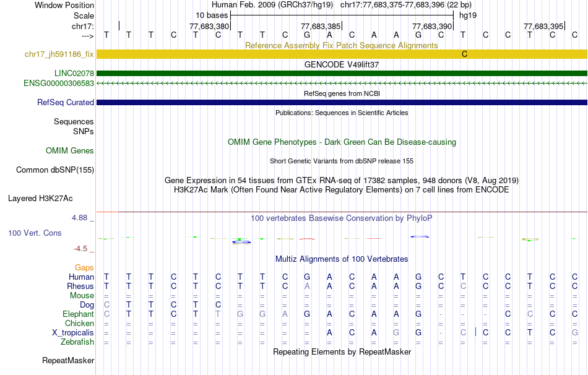Screen dimensions: 588x375
Task: Click the dark blue RefSeq Curated bar
Action: point(342,102)
